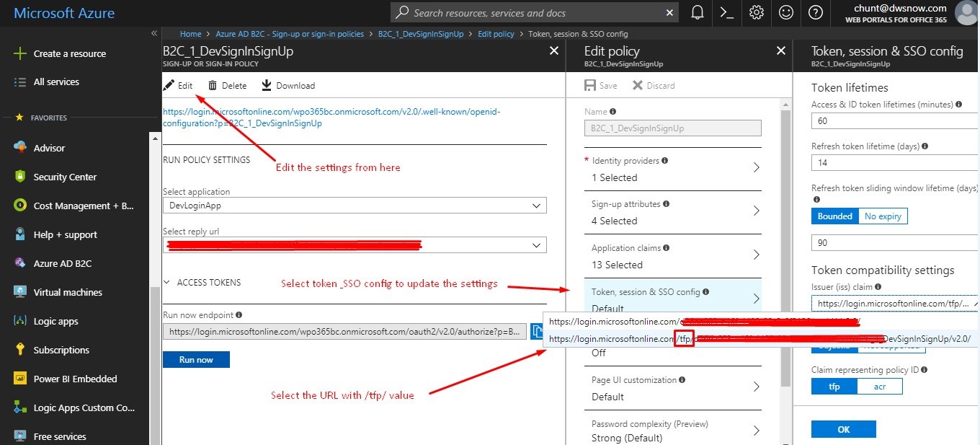Click the Run now endpoint field

click(344, 332)
